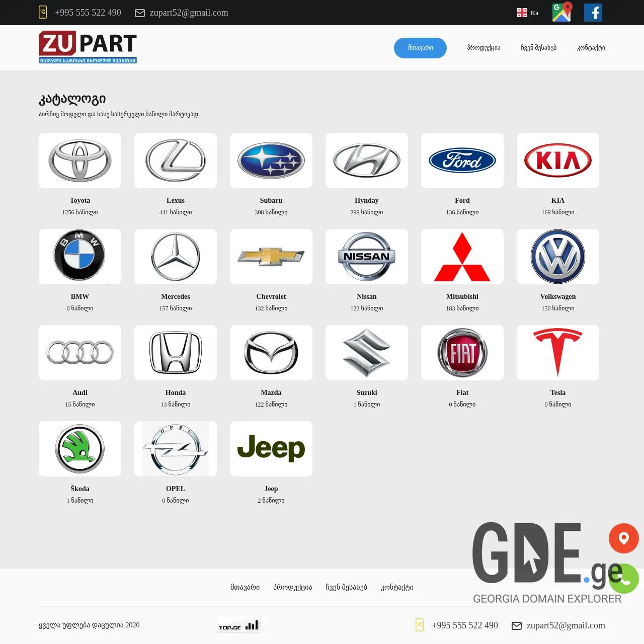
Task: Select the მთავარი navigation button
Action: 420,48
